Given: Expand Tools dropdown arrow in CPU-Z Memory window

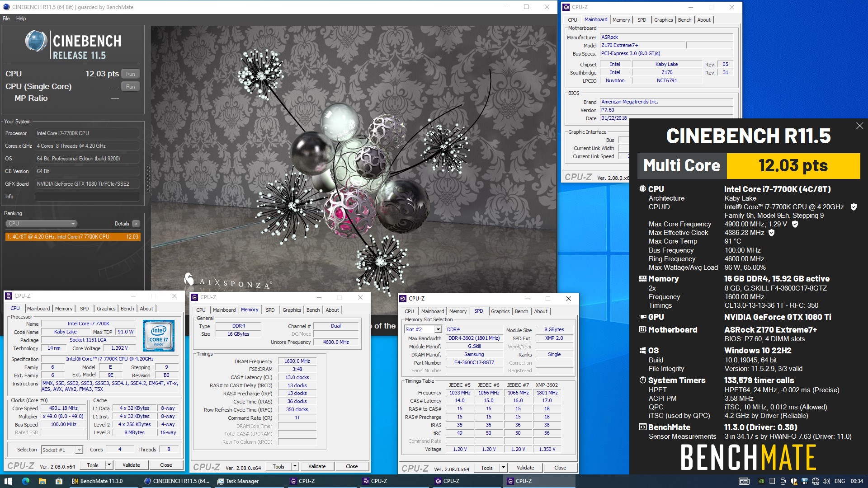Looking at the screenshot, I should 295,466.
